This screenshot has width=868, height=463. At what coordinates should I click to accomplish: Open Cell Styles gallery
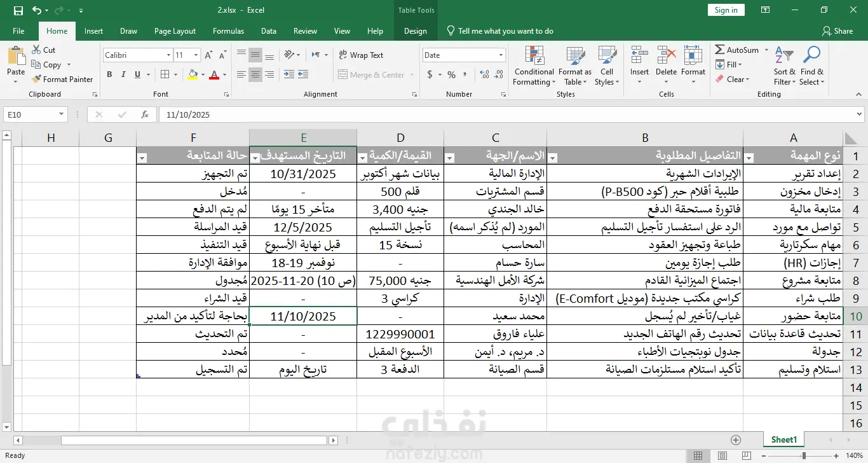pos(607,66)
